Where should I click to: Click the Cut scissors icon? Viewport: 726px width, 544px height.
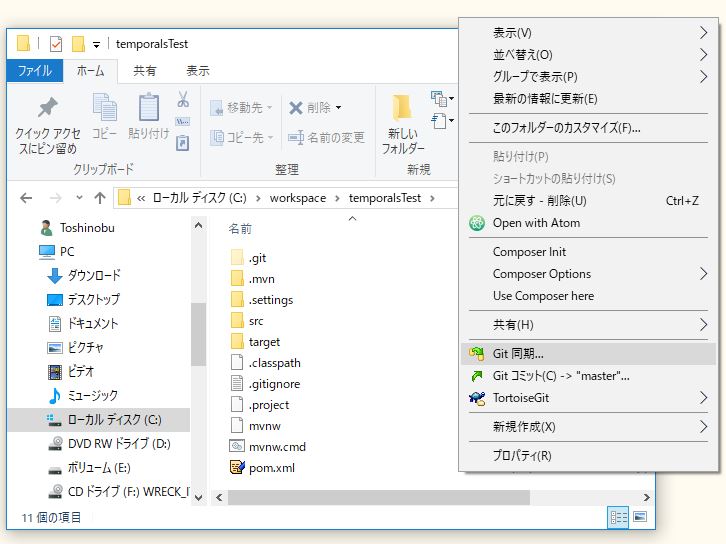183,99
